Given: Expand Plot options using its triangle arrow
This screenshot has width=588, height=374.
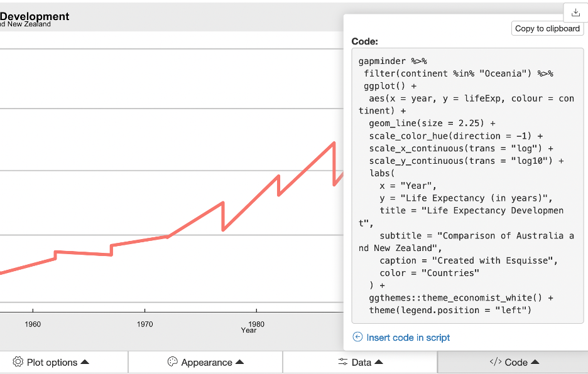Looking at the screenshot, I should (x=85, y=362).
